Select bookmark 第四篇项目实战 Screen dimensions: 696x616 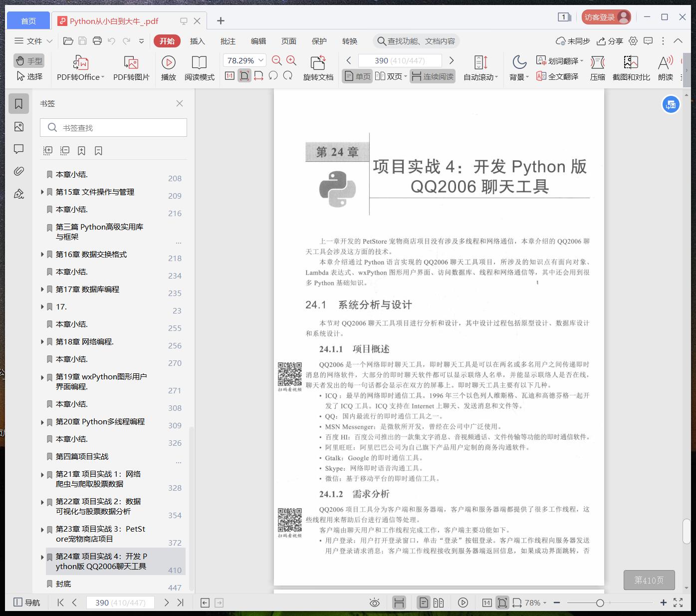82,456
